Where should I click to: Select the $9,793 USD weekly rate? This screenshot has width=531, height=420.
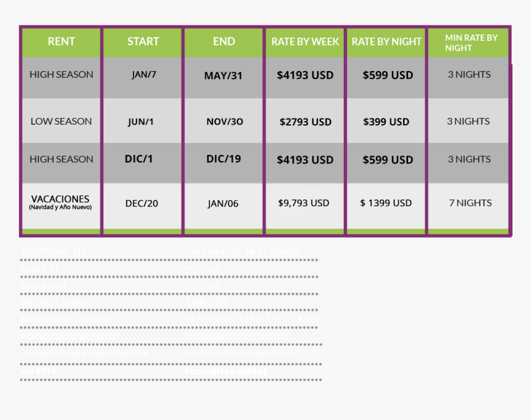coord(304,203)
